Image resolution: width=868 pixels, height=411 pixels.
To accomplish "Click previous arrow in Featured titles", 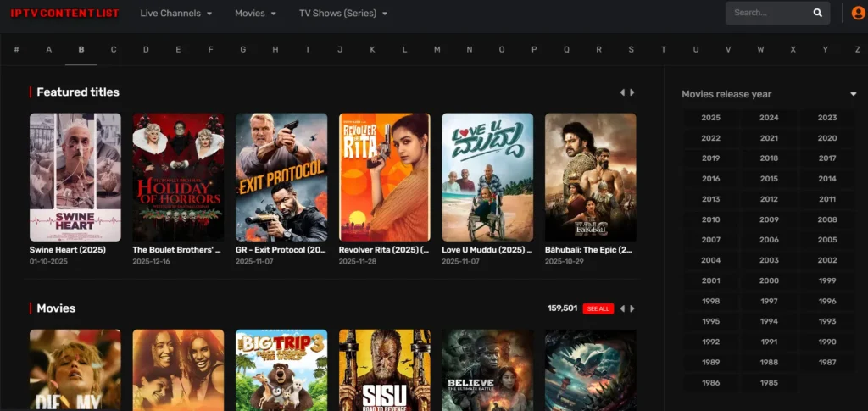I will [x=622, y=92].
